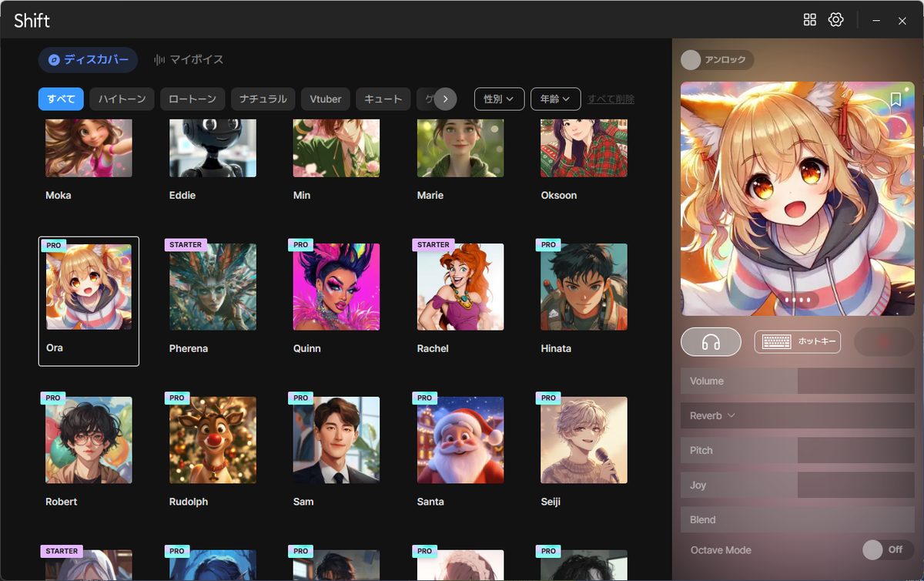Select the ナチュラル filter tag
This screenshot has height=581, width=924.
263,99
